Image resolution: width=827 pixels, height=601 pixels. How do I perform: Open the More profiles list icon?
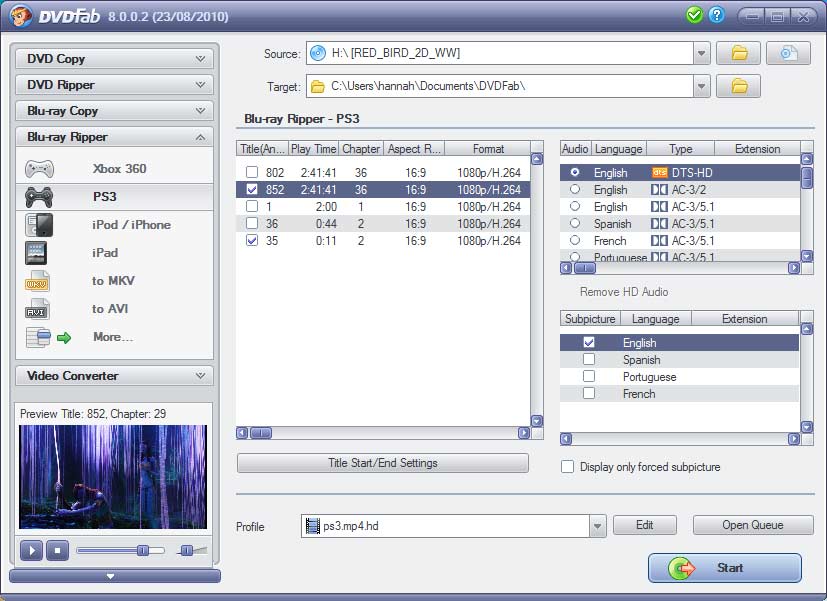pyautogui.click(x=38, y=337)
